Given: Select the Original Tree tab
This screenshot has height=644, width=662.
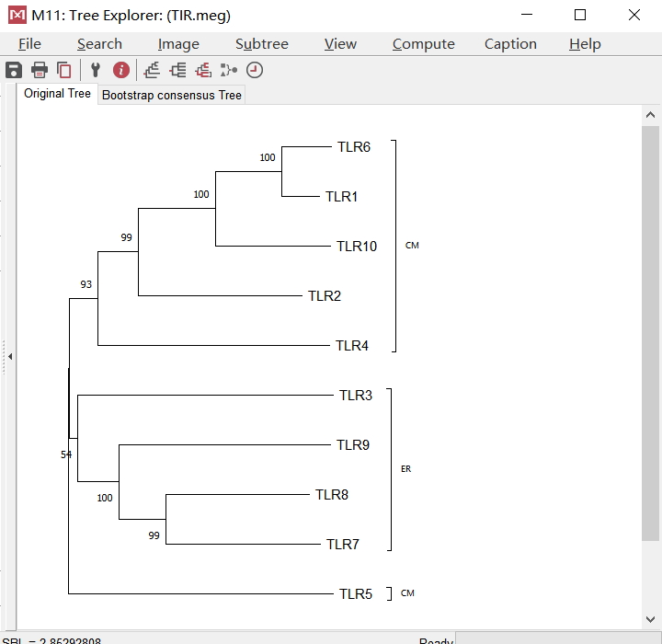Looking at the screenshot, I should (x=57, y=94).
